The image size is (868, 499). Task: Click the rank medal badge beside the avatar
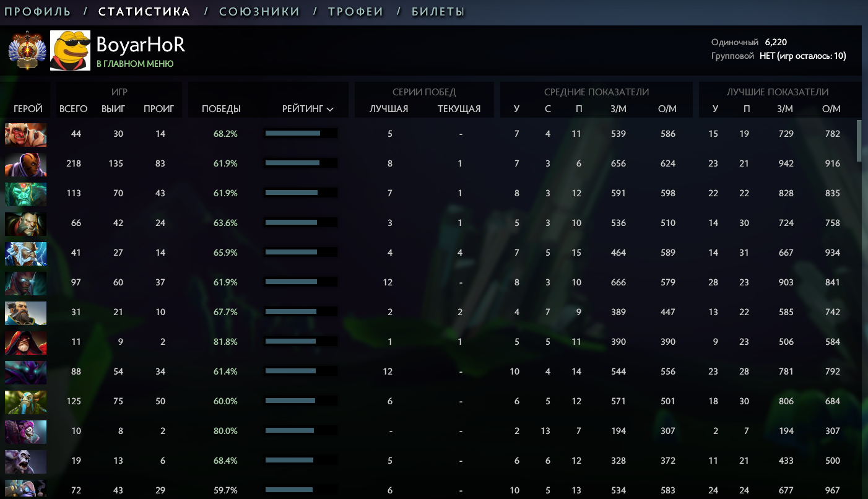27,50
